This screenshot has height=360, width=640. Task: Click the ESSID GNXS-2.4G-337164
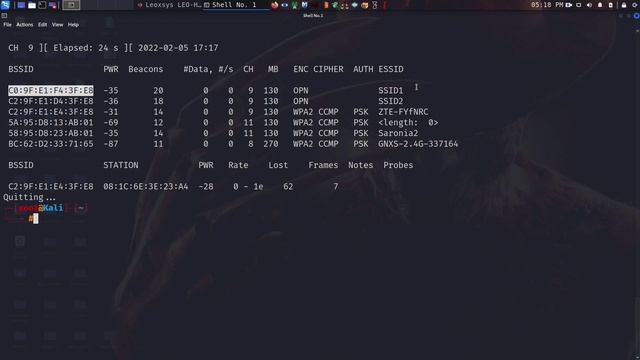tap(418, 144)
